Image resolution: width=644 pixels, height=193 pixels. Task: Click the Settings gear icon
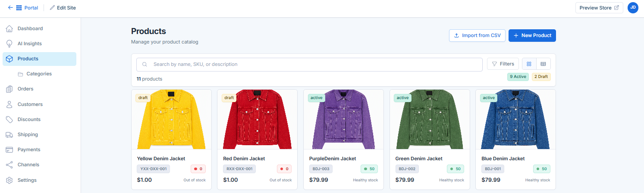tap(9, 180)
